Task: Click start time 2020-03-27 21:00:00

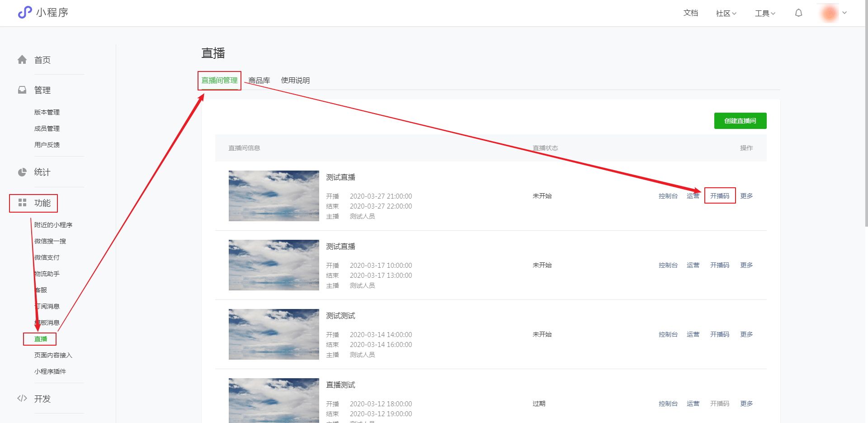Action: 381,196
